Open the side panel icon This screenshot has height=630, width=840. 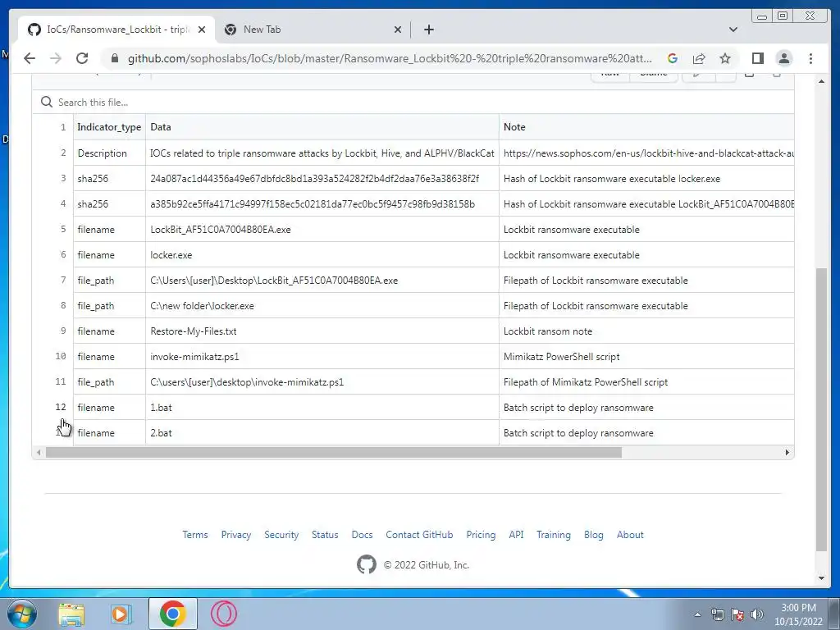757,58
